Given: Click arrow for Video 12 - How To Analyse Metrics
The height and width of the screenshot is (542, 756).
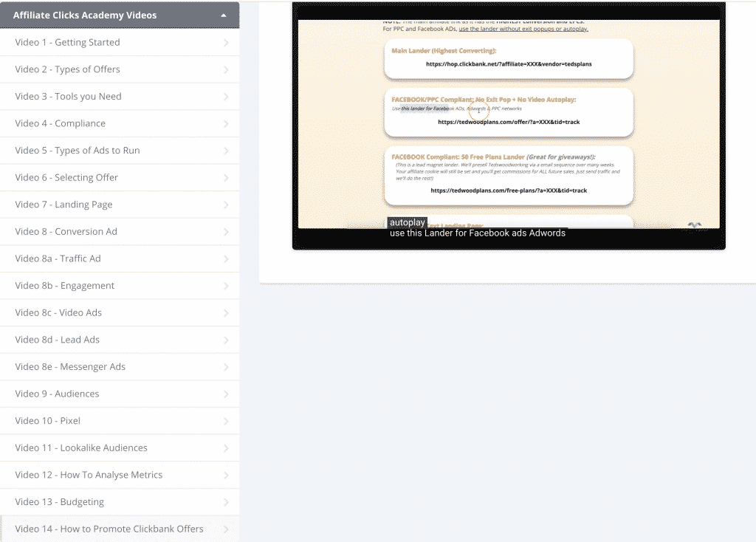Looking at the screenshot, I should pyautogui.click(x=226, y=475).
